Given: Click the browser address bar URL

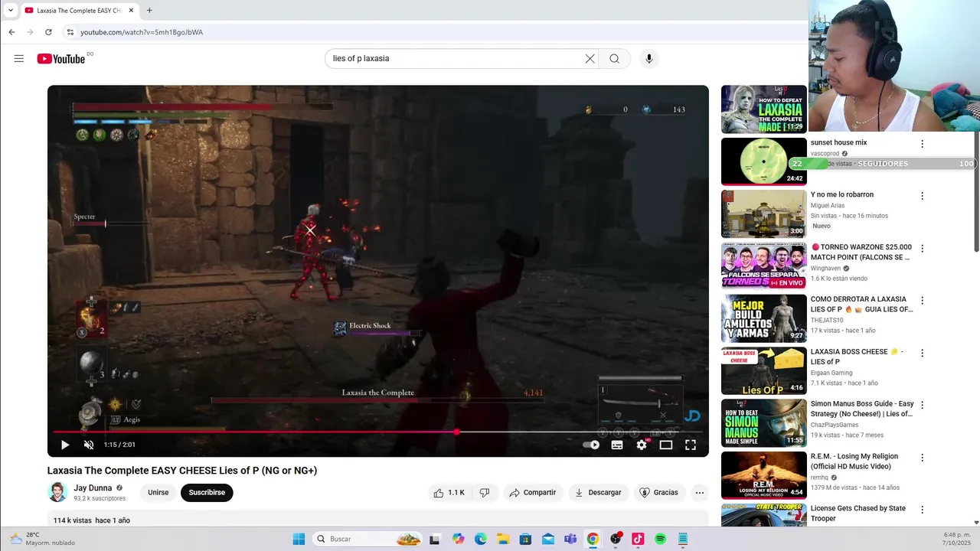Looking at the screenshot, I should pos(142,32).
